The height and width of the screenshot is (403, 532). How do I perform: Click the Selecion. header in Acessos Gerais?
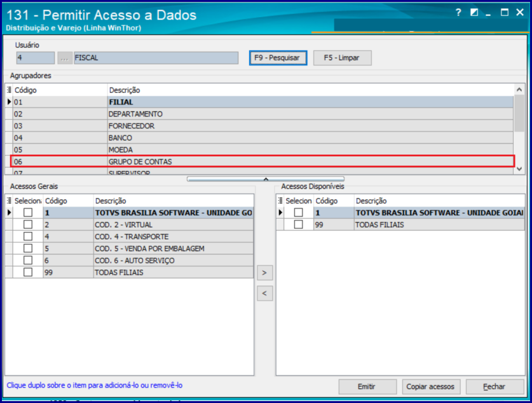tap(28, 200)
